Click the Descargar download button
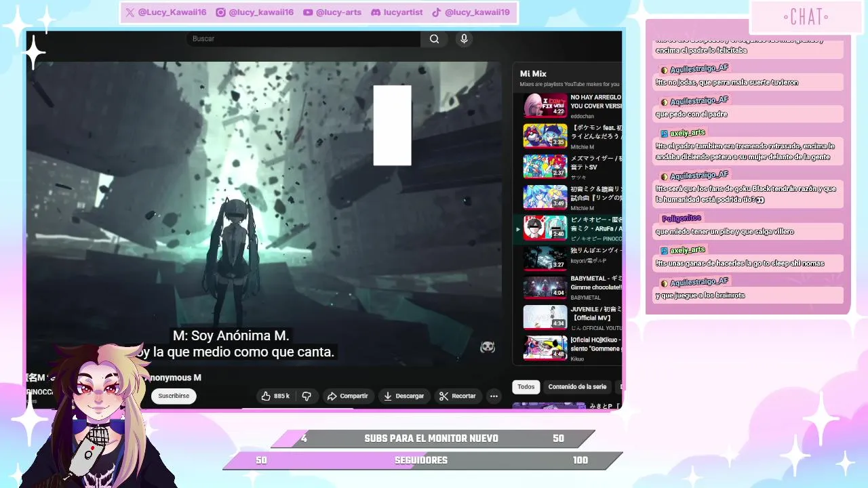 403,396
